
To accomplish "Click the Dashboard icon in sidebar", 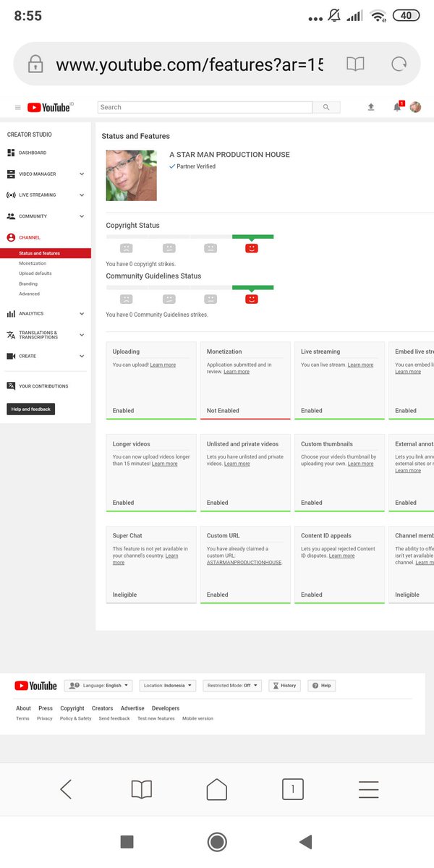I will coord(11,153).
